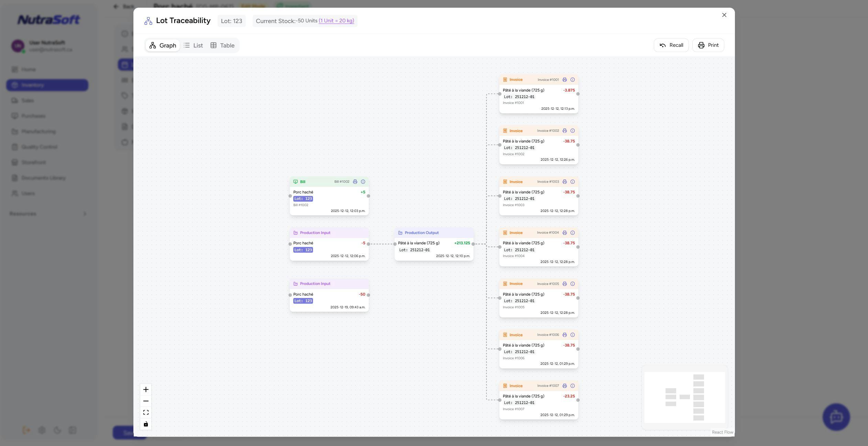Click the fit view icon

[x=146, y=412]
